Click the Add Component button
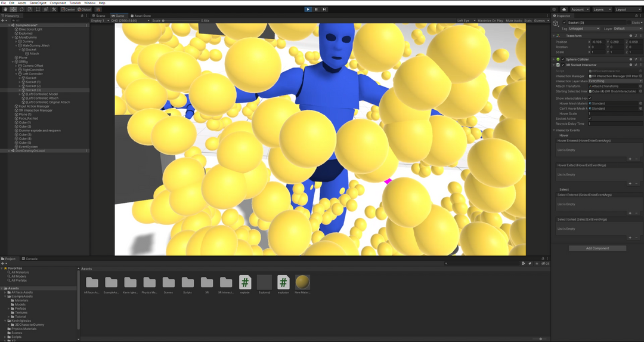 (x=597, y=248)
